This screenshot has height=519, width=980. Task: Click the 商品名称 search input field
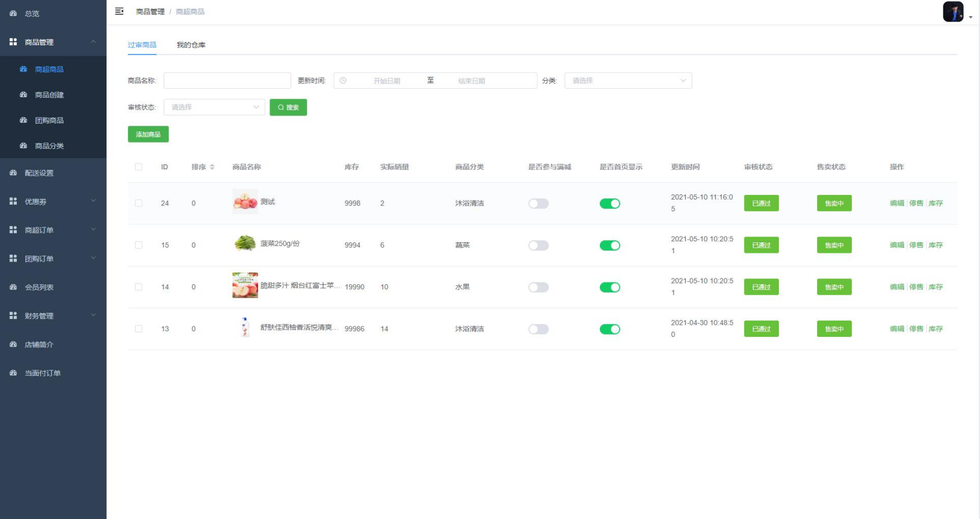coord(227,81)
